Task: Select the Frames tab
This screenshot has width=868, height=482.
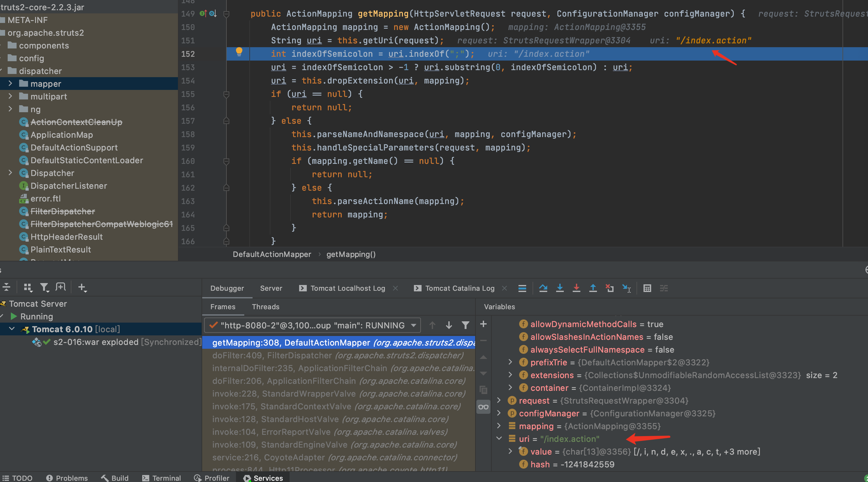Action: click(x=223, y=307)
